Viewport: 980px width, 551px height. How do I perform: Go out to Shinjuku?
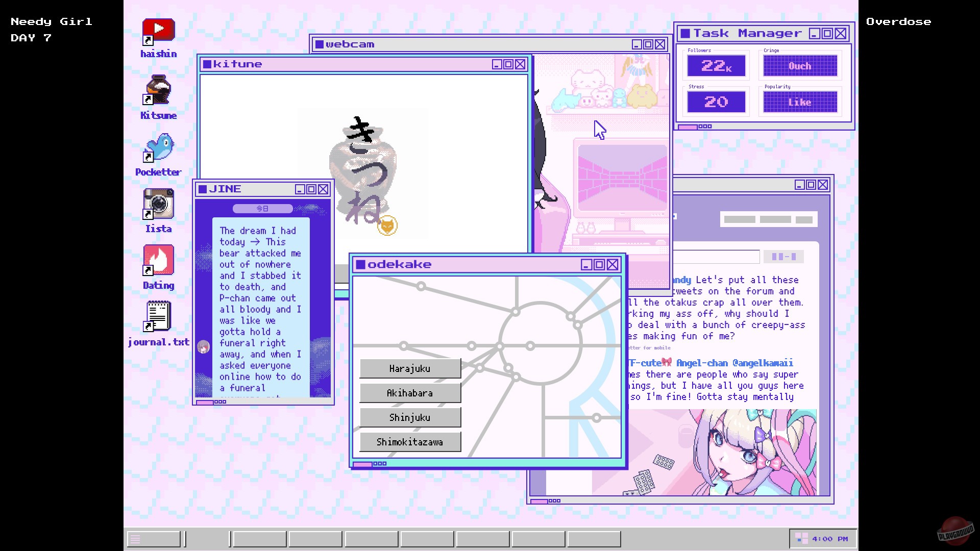pyautogui.click(x=410, y=417)
